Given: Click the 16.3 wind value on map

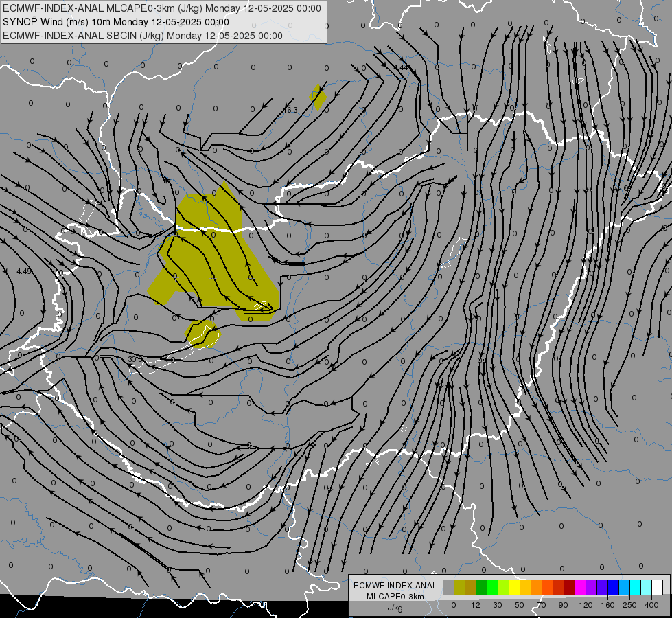Looking at the screenshot, I should tap(290, 111).
